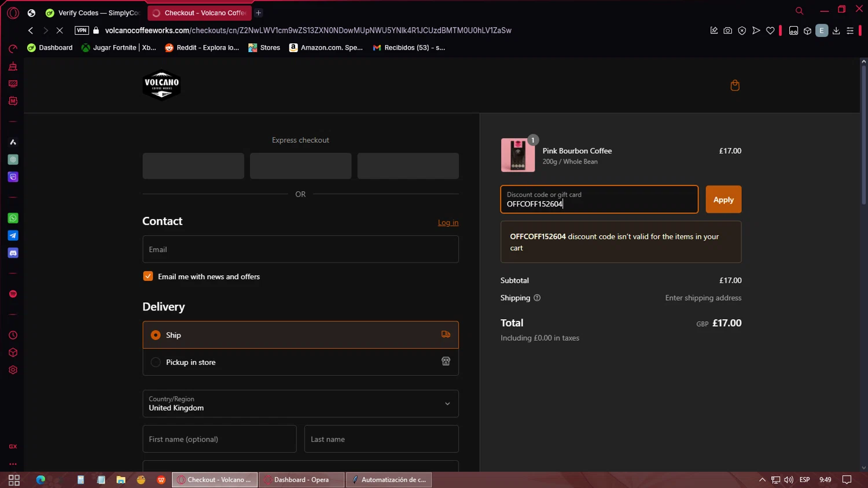The image size is (868, 488).
Task: Launch Microsoft Edge from taskbar
Action: pos(41,480)
